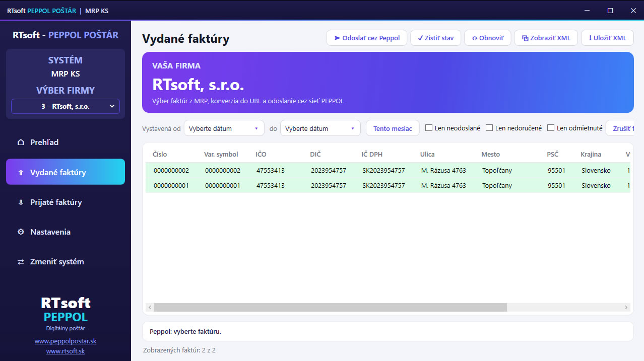Click Slovensko in invoice 0000000001 row
Viewport: 644px width, 361px height.
[x=596, y=185]
